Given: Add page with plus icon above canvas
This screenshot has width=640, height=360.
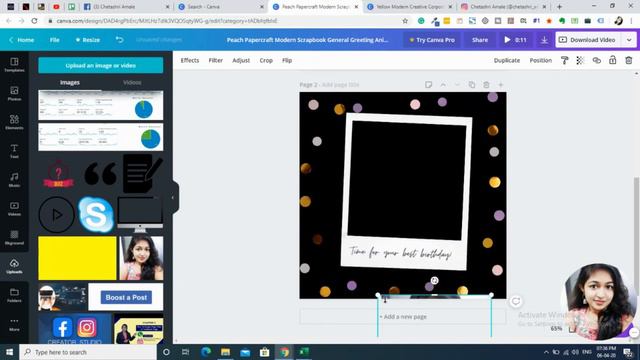Looking at the screenshot, I should coord(501,85).
